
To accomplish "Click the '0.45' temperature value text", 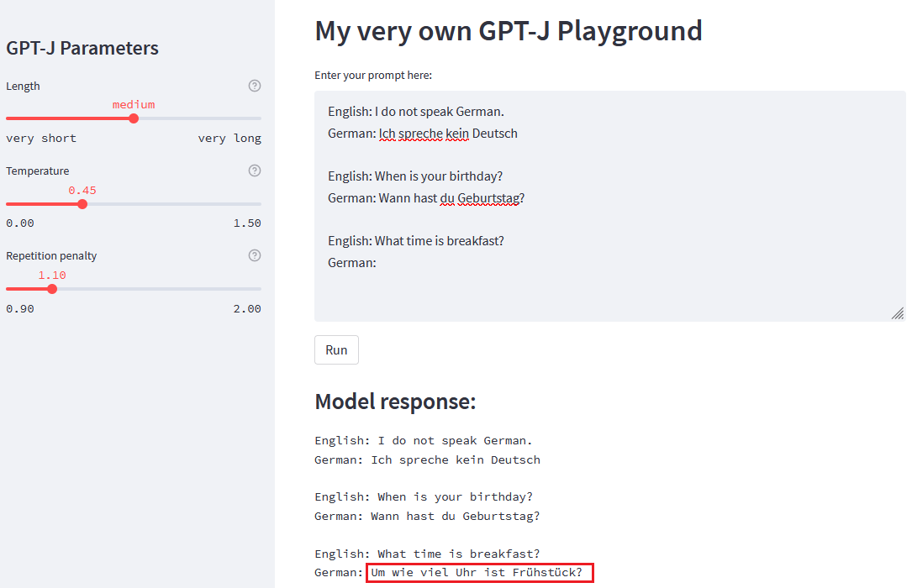I will click(x=82, y=190).
